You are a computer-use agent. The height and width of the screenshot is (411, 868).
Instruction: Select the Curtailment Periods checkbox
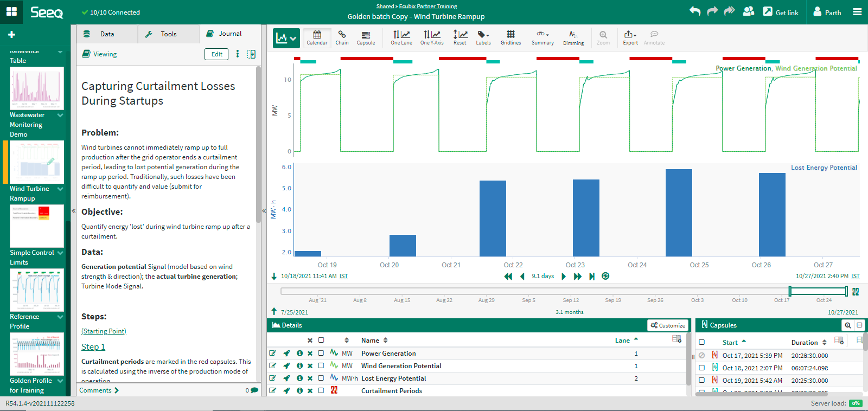[321, 390]
